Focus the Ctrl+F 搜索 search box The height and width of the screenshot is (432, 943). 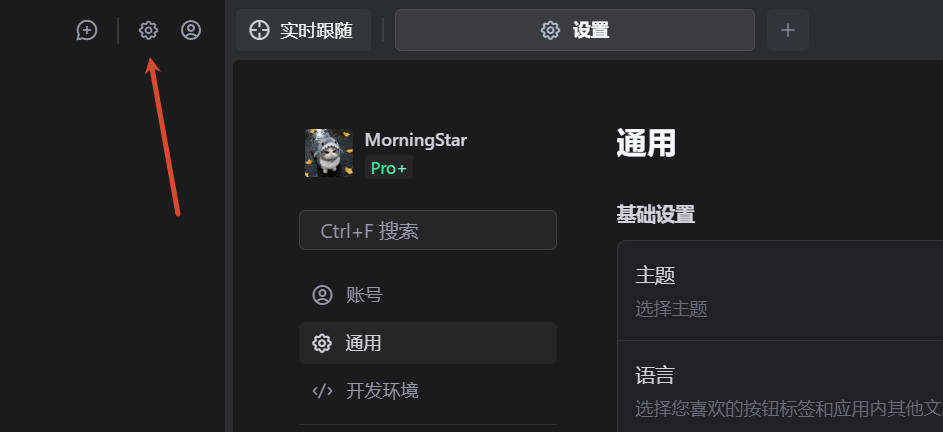click(428, 231)
